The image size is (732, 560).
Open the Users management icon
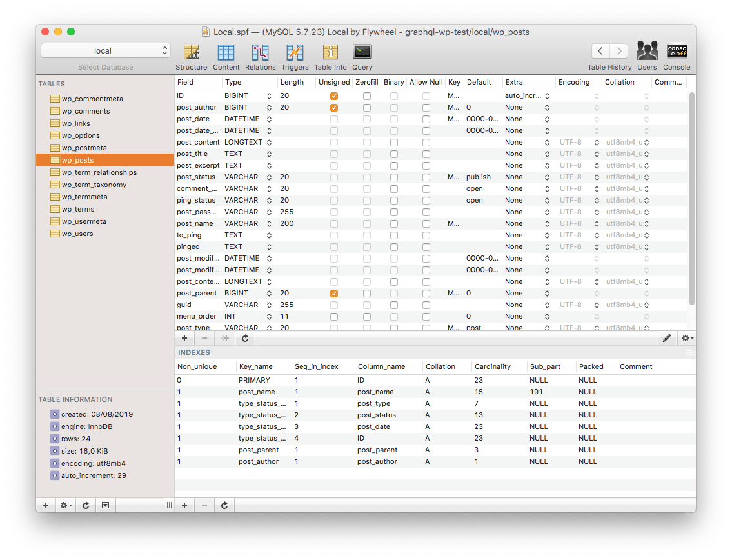pyautogui.click(x=647, y=55)
